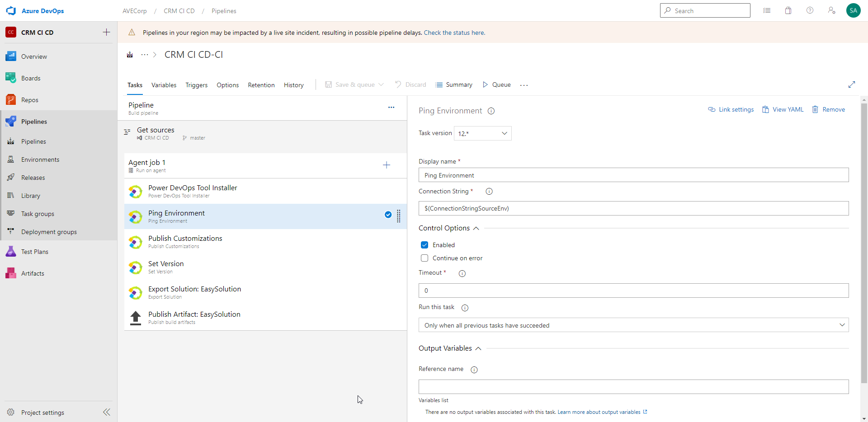Viewport: 868px width, 422px height.
Task: Open the Task version dropdown
Action: [x=482, y=133]
